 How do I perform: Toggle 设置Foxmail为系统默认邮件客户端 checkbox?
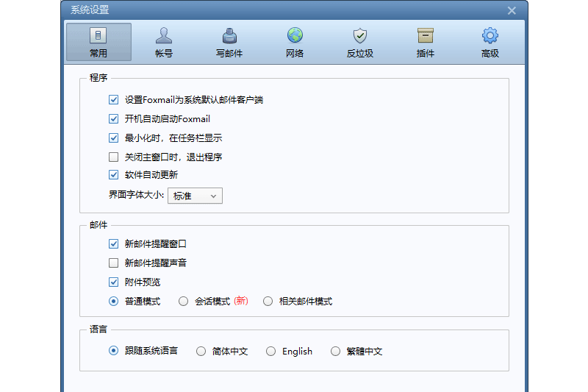tap(113, 100)
